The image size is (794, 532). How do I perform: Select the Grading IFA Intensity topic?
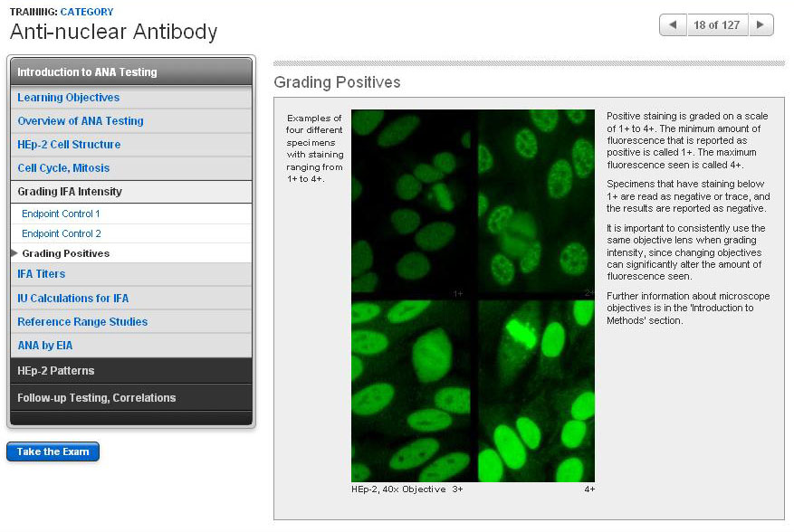pyautogui.click(x=70, y=192)
